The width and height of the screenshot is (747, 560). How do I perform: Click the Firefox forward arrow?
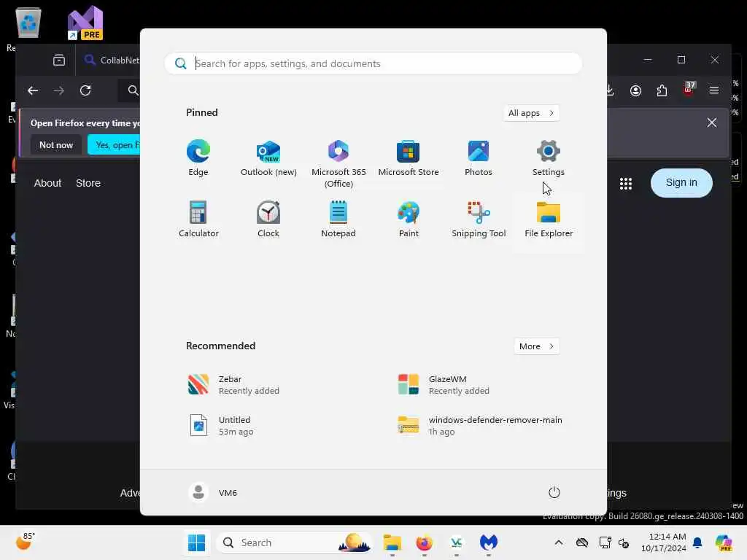click(58, 90)
